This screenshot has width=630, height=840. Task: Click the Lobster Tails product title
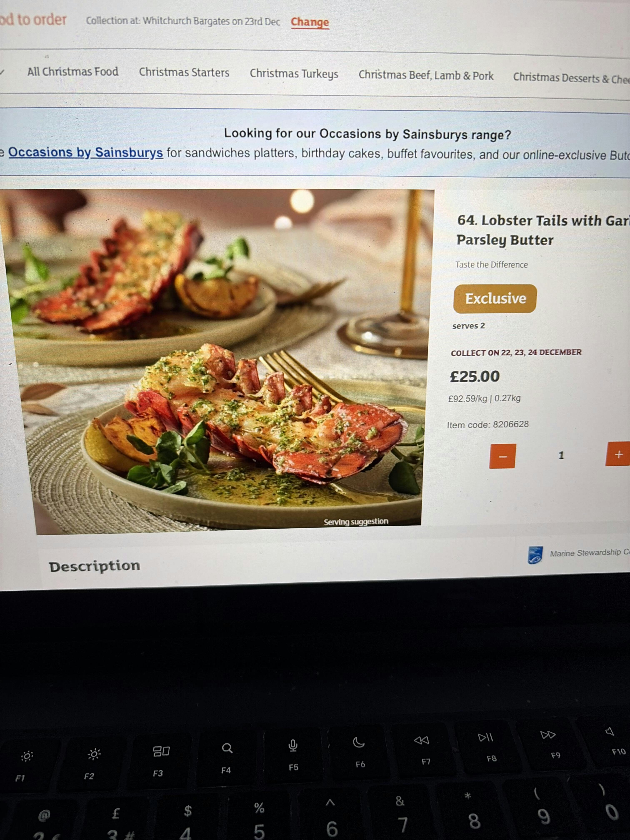point(543,230)
